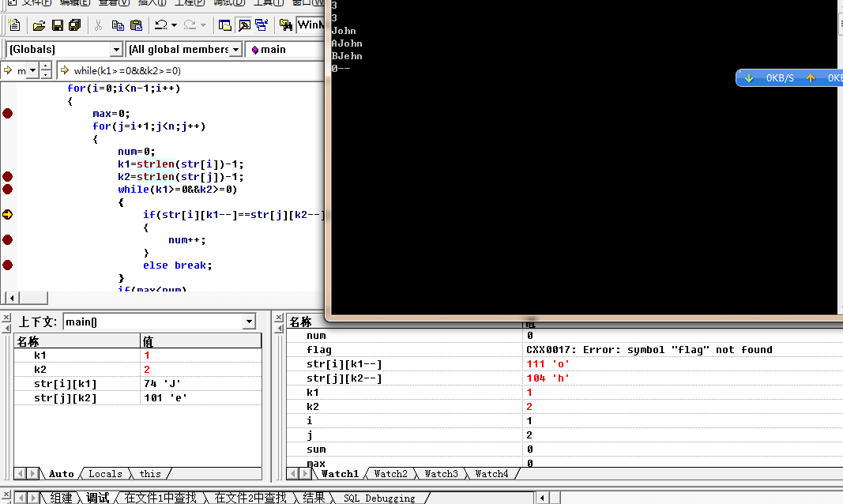Screen dimensions: 843x504
Task: Click the Redo arrow icon
Action: tap(190, 24)
